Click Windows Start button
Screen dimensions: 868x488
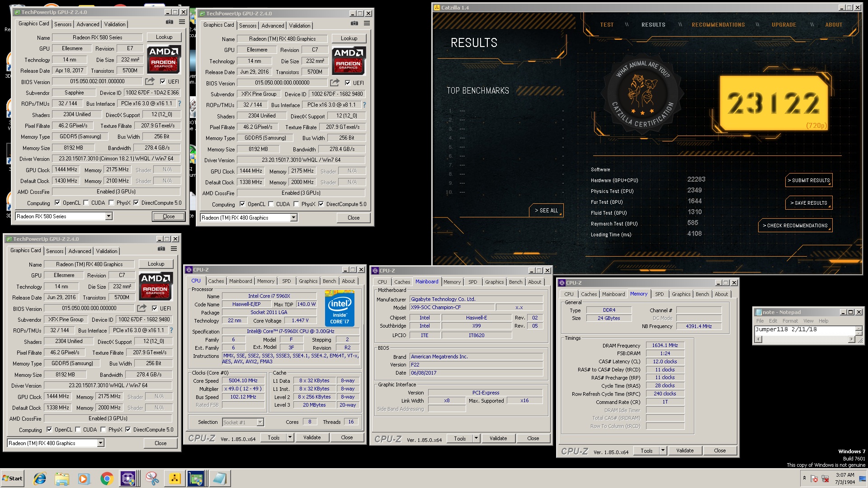point(12,479)
